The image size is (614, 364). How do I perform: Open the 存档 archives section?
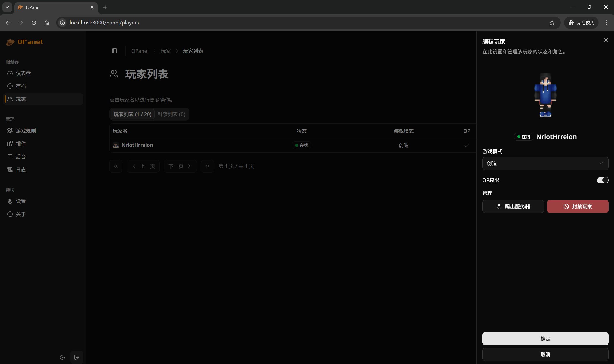tap(21, 86)
